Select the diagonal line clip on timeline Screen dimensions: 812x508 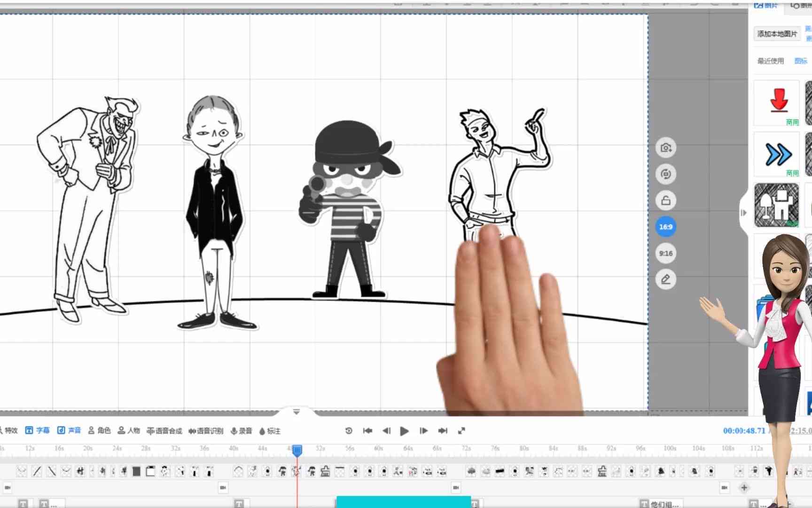tap(37, 471)
